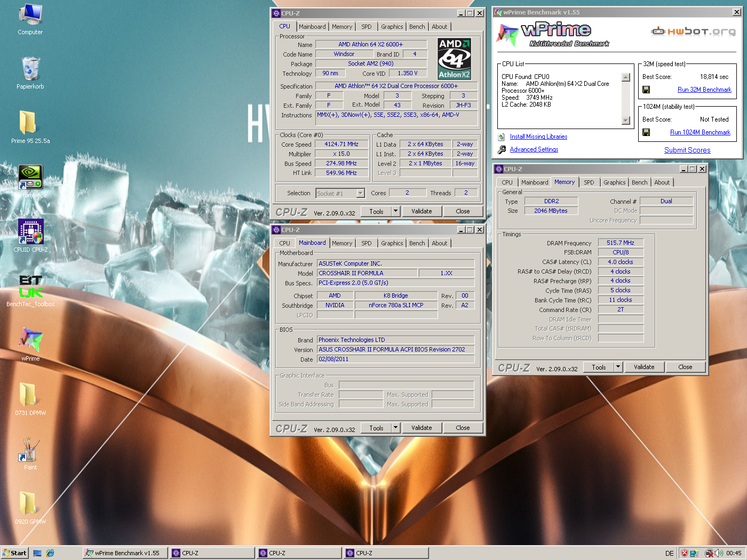The image size is (747, 560).
Task: Click the wrench icon beside Advanced Settings
Action: pyautogui.click(x=502, y=150)
